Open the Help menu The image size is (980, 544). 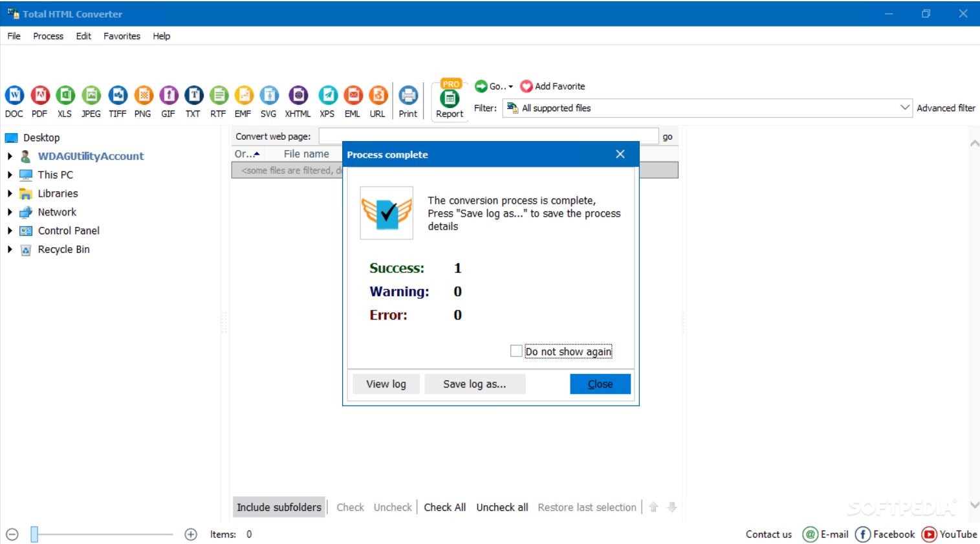click(x=162, y=36)
